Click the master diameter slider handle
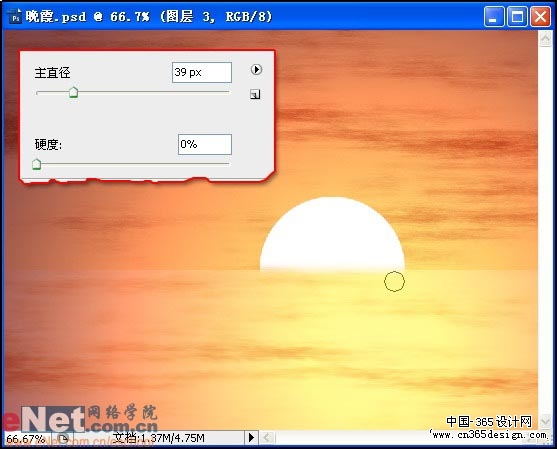The width and height of the screenshot is (557, 449). click(73, 92)
